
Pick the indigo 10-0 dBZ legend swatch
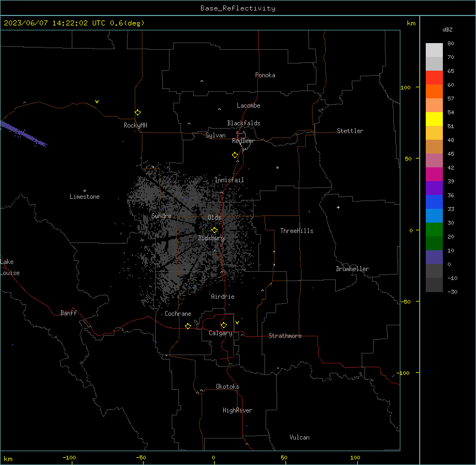434,257
